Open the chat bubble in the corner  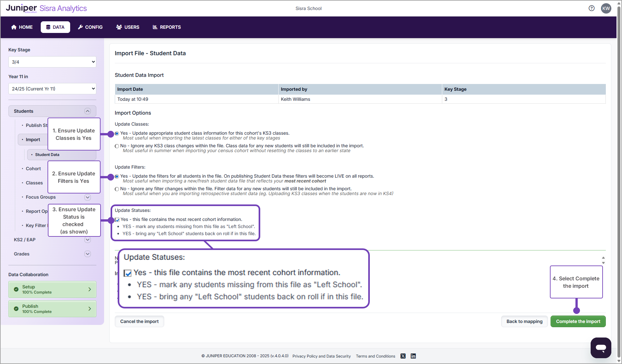point(601,348)
